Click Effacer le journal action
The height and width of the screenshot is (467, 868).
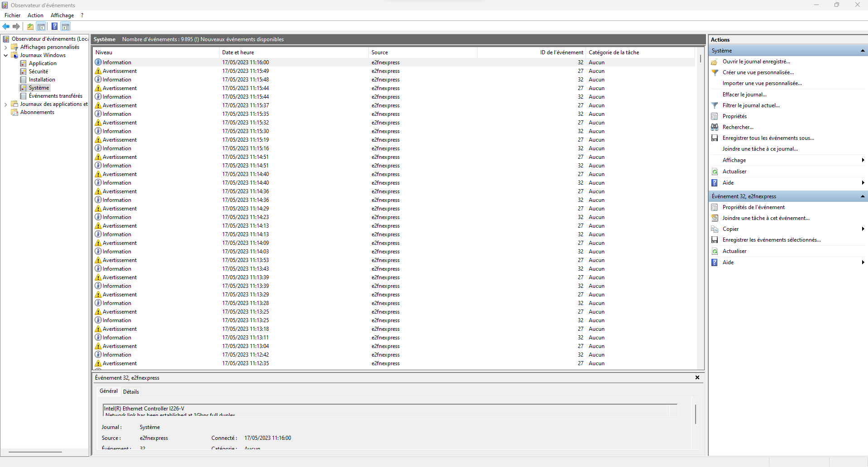[x=744, y=95]
